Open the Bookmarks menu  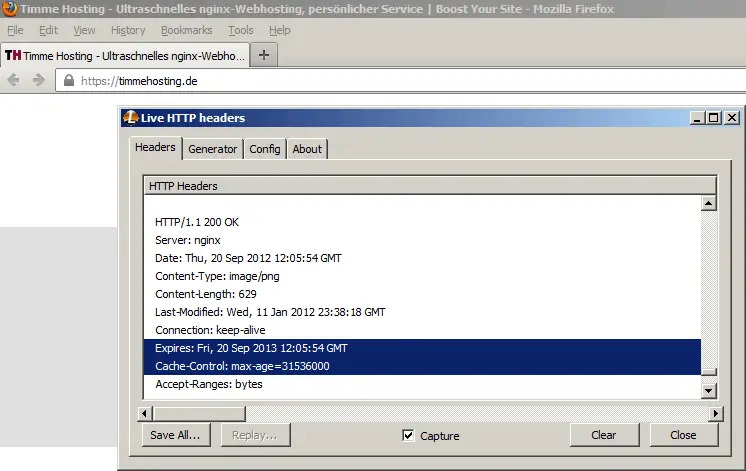[186, 30]
